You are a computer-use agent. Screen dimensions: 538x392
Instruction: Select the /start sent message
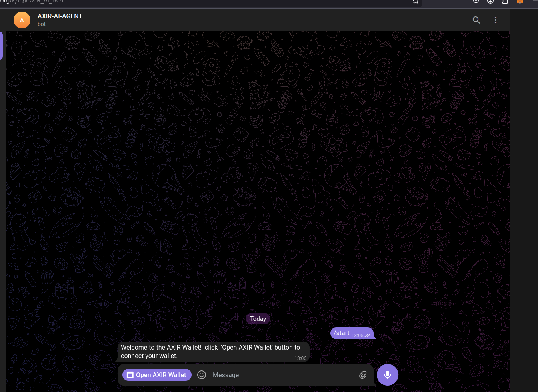click(342, 333)
